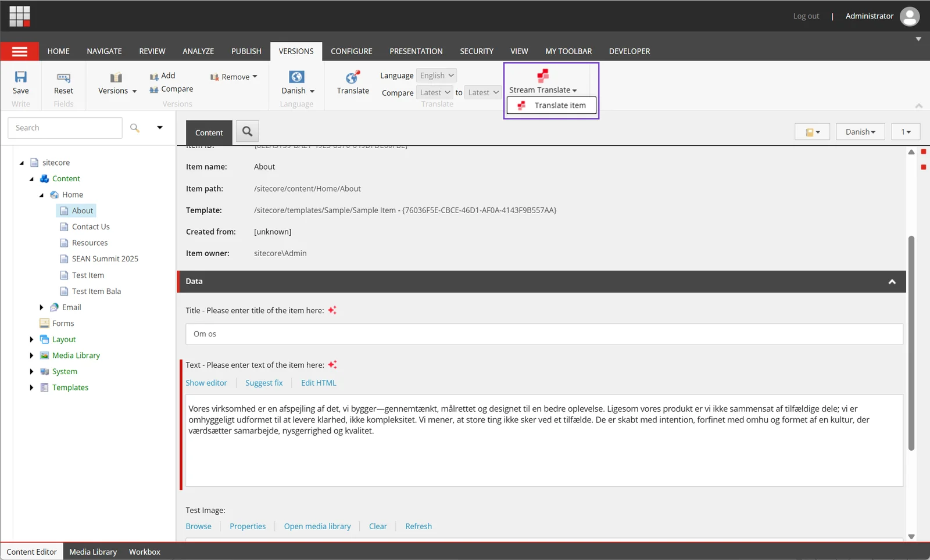Open the DEVELOPER ribbon tab

pos(629,51)
